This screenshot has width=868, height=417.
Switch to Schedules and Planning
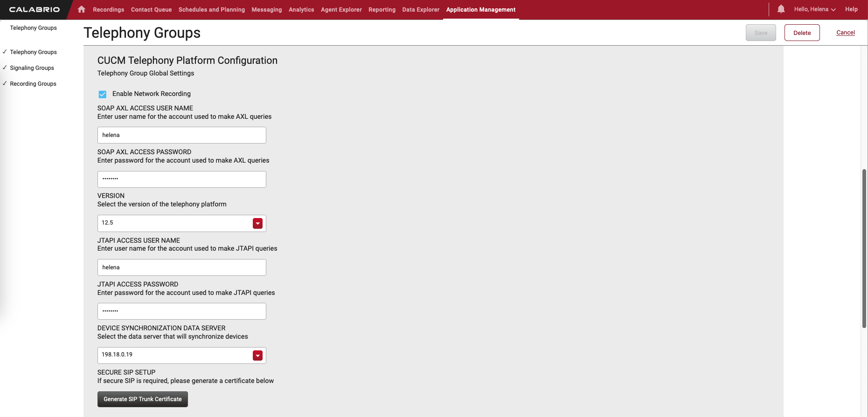tap(211, 10)
